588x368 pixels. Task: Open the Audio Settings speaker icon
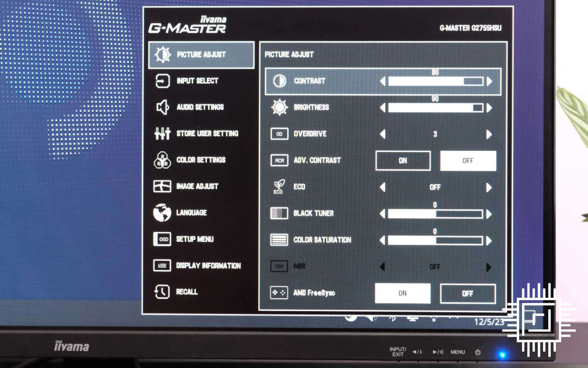(162, 107)
